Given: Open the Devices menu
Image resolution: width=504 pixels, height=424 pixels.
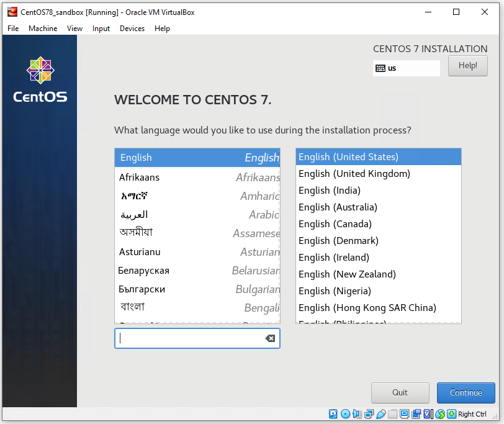Looking at the screenshot, I should pyautogui.click(x=133, y=28).
